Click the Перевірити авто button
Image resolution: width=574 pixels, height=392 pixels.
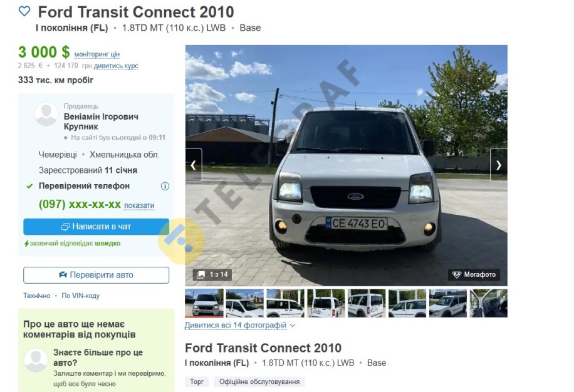97,275
